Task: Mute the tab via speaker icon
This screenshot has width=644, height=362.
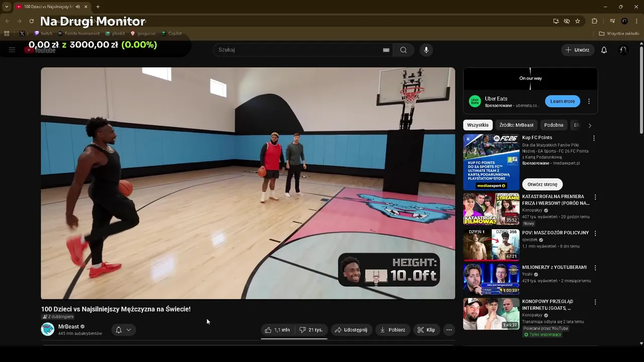Action: click(x=77, y=7)
